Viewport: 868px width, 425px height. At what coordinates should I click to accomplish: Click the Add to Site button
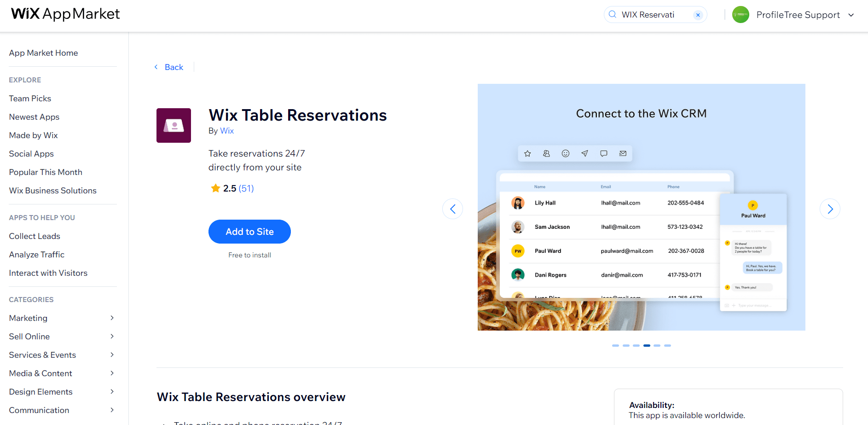(249, 232)
